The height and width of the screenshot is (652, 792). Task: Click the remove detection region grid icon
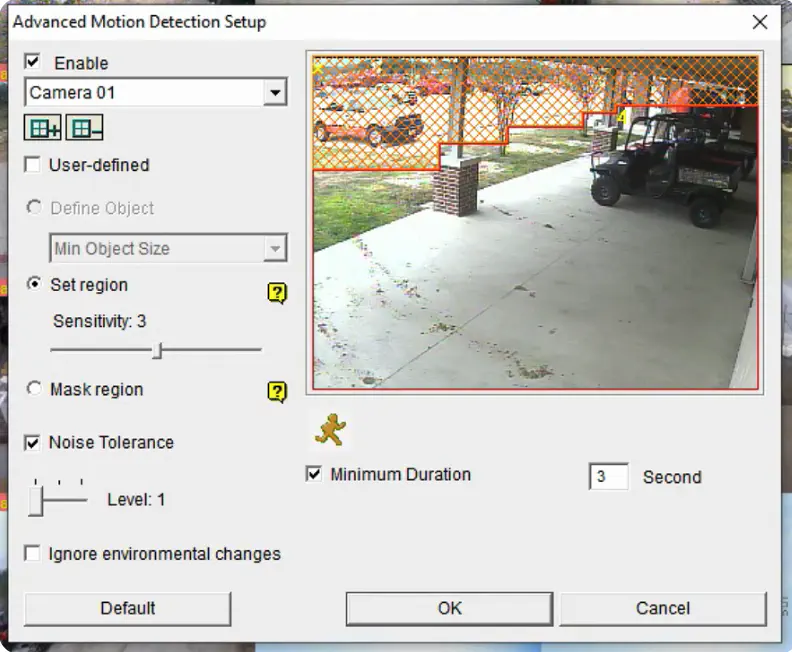click(84, 128)
